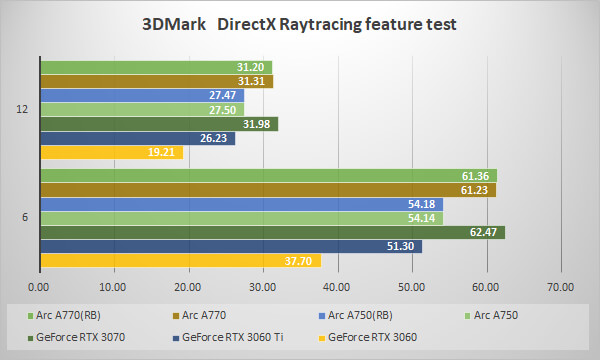The height and width of the screenshot is (360, 600).
Task: Select the green bar showing 61.36
Action: (x=269, y=176)
